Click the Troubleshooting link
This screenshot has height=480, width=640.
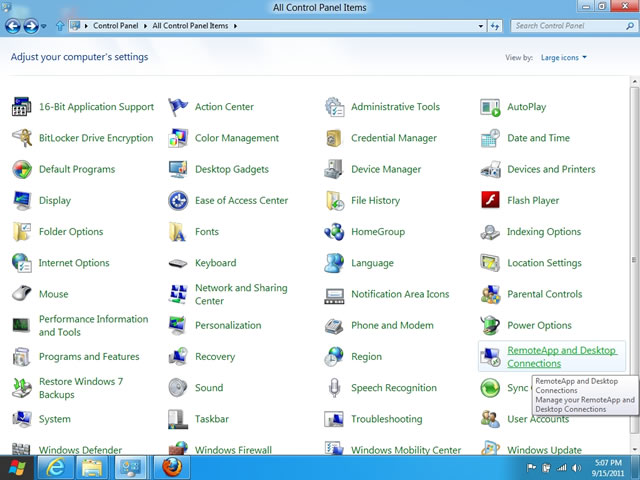[x=387, y=419]
